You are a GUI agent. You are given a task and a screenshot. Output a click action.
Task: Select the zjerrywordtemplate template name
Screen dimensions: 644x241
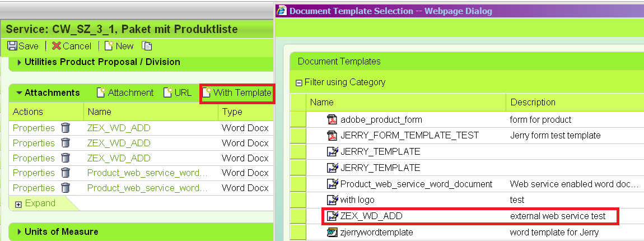377,232
